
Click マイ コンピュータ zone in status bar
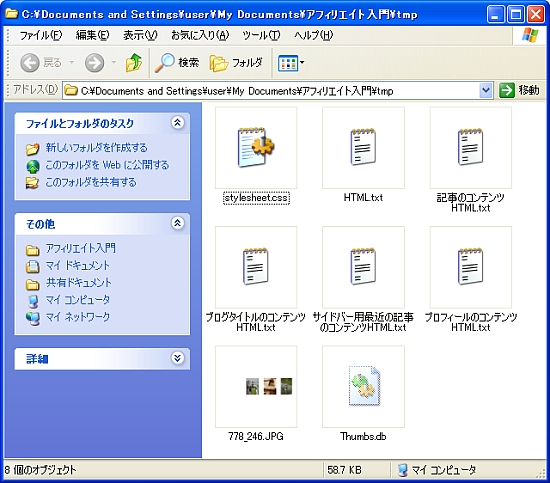(437, 469)
